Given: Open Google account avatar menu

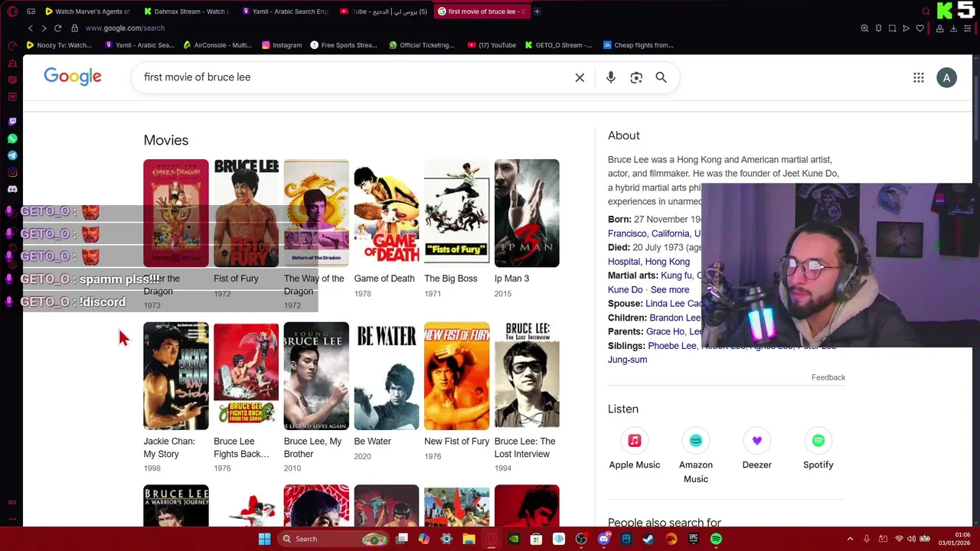Looking at the screenshot, I should point(947,77).
